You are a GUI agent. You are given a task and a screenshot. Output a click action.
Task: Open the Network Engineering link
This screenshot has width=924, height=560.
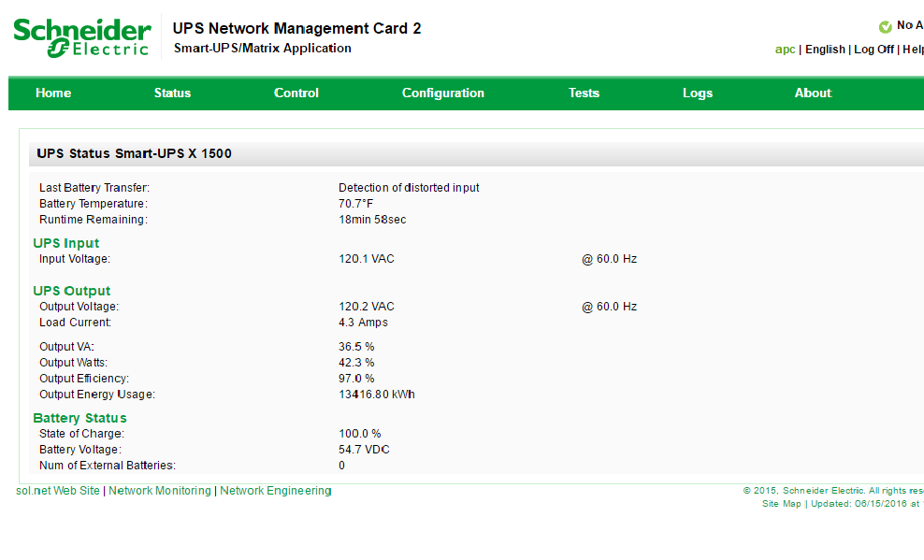coord(276,491)
